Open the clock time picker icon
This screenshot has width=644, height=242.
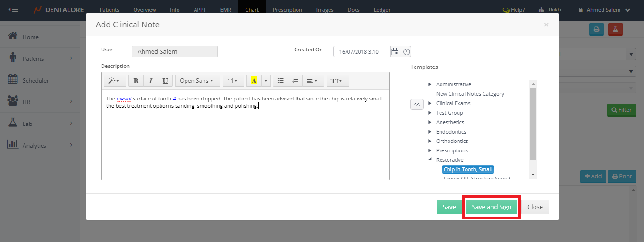point(407,52)
